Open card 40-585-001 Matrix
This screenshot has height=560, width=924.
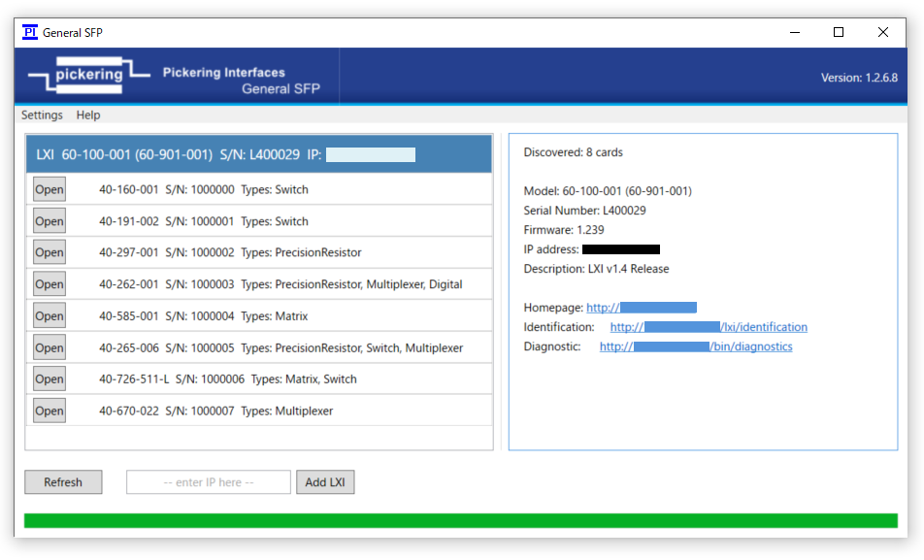pos(49,316)
